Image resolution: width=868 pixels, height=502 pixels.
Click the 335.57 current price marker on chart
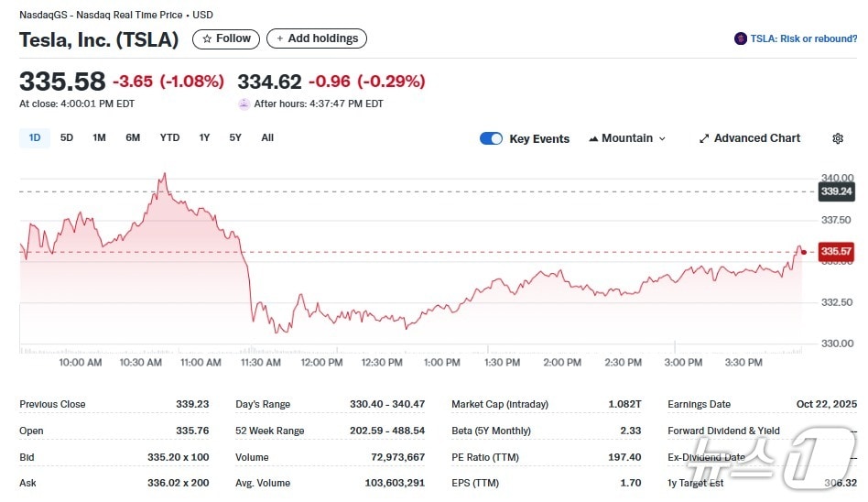pyautogui.click(x=836, y=251)
